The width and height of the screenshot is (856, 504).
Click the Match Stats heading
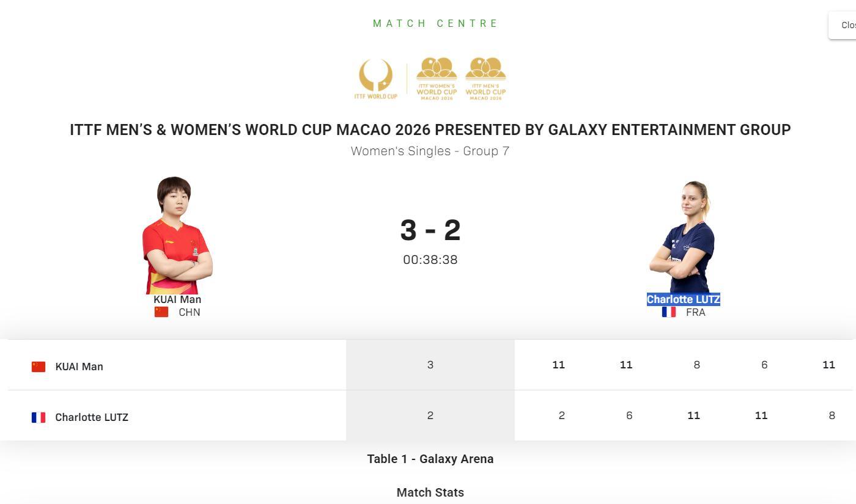click(x=430, y=492)
